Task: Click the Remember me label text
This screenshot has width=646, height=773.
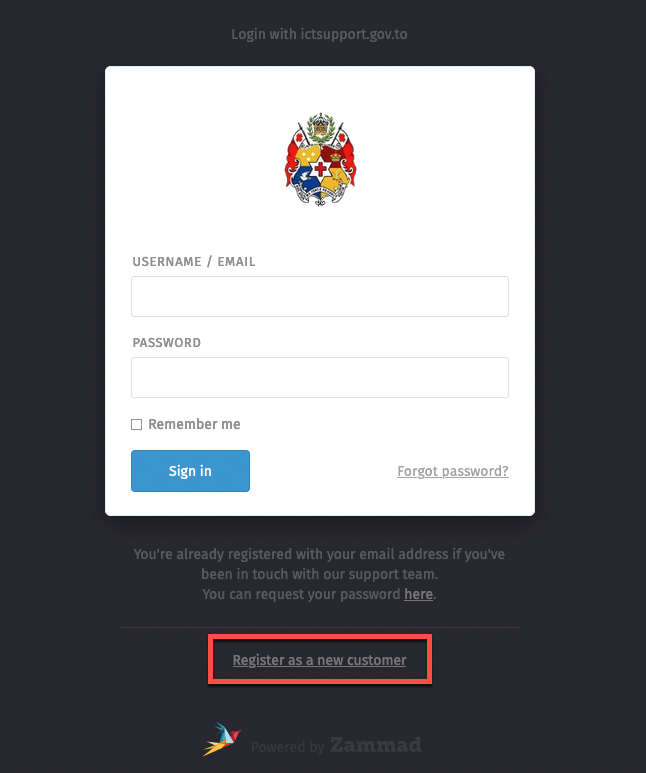Action: point(194,425)
